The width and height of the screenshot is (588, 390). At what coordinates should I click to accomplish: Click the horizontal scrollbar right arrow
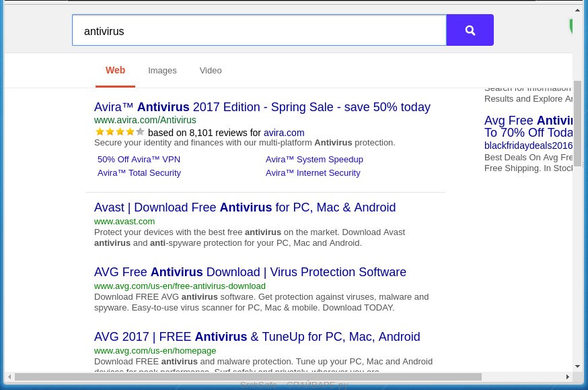pyautogui.click(x=567, y=377)
